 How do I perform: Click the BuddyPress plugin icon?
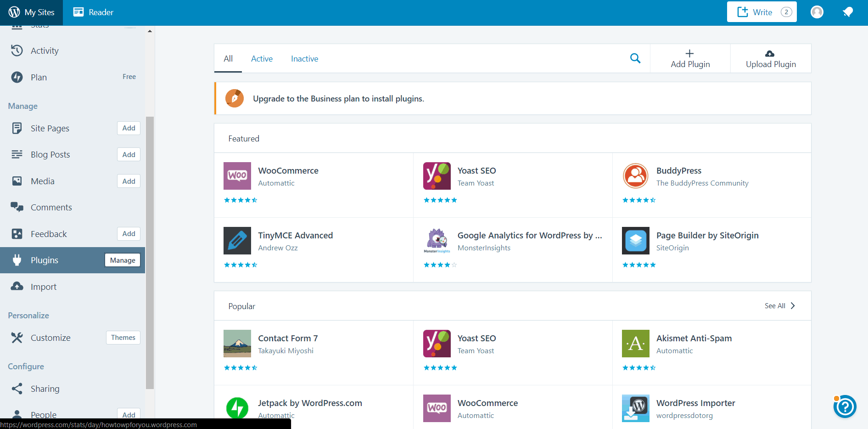click(636, 176)
